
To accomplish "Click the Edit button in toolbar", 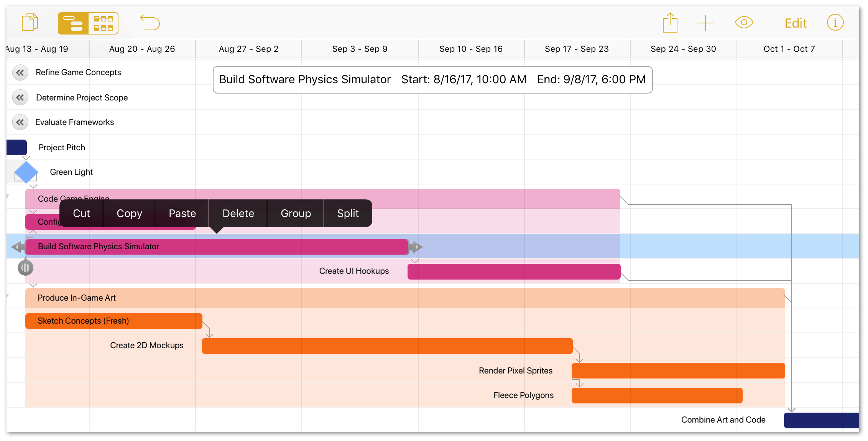I will coord(796,23).
